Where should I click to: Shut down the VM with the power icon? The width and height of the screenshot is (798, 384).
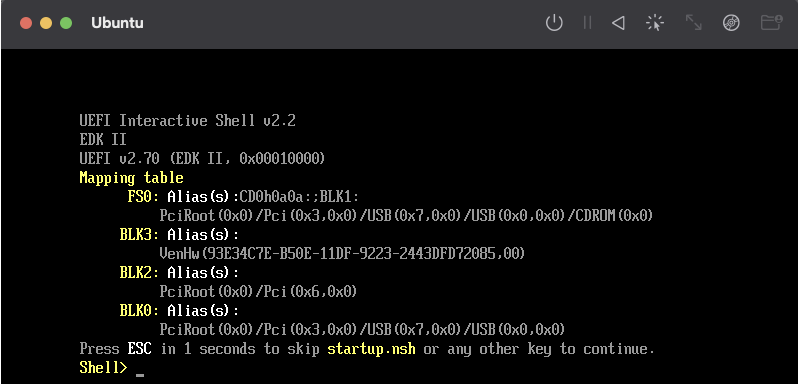pyautogui.click(x=554, y=23)
